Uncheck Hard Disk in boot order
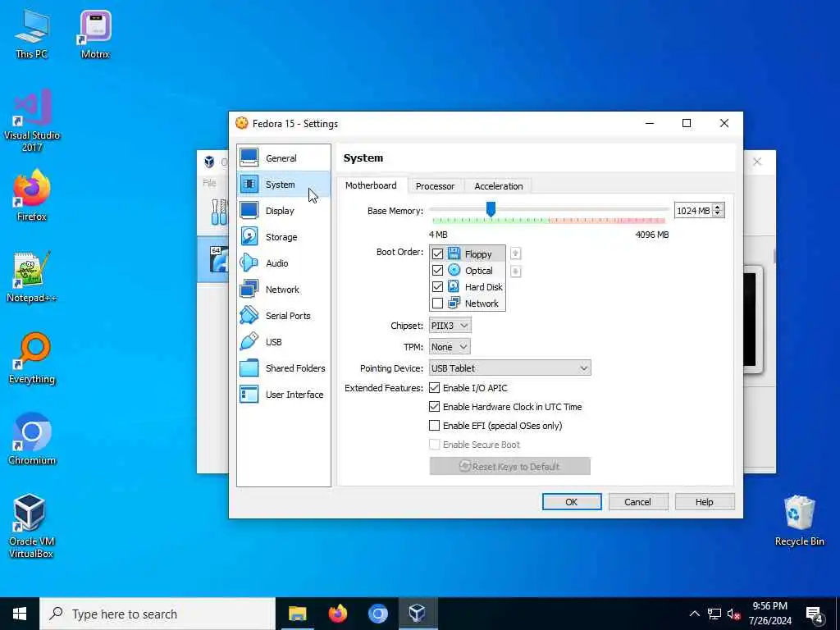840x630 pixels. [x=437, y=286]
